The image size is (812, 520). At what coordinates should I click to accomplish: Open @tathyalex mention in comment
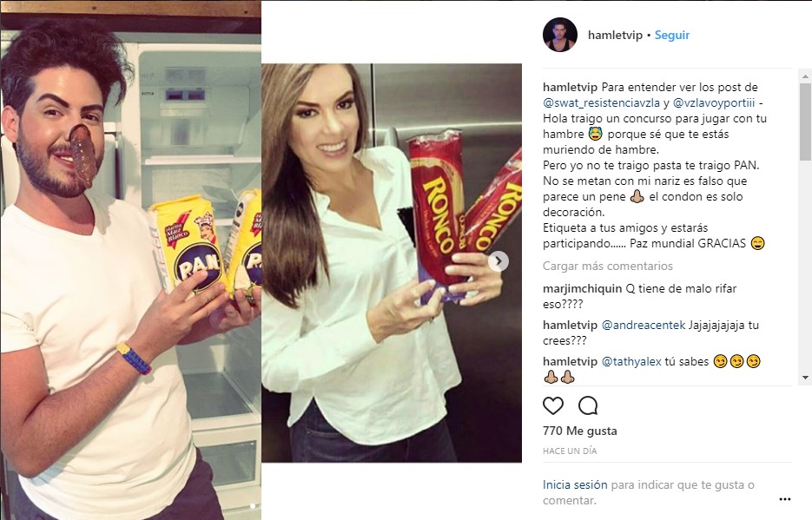(x=631, y=362)
